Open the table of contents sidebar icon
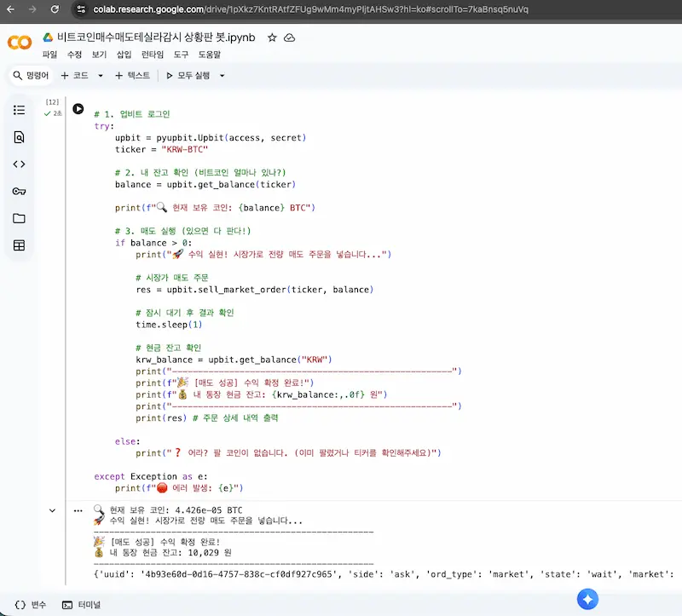 [x=19, y=110]
